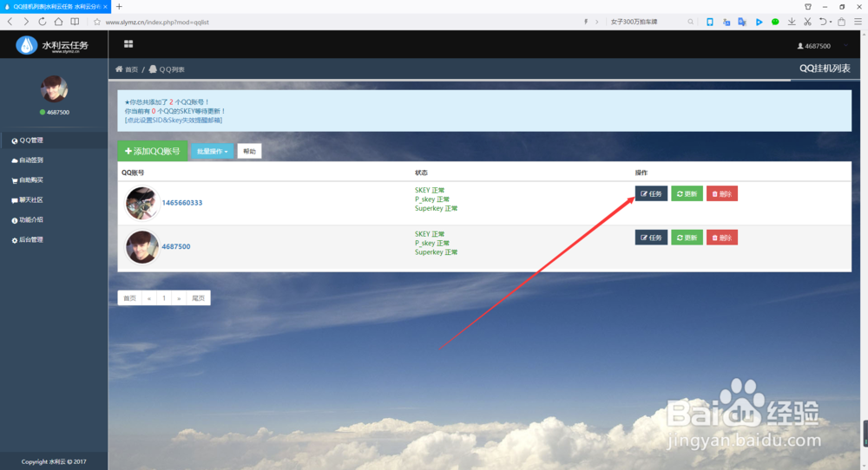Open 聊天社区 in the sidebar
The width and height of the screenshot is (868, 470).
pos(54,200)
